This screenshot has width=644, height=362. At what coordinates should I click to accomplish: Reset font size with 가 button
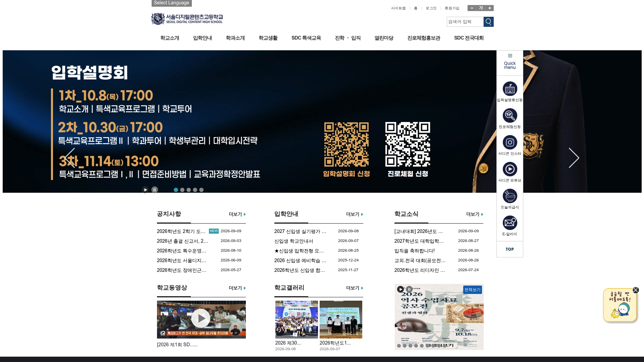pos(481,8)
